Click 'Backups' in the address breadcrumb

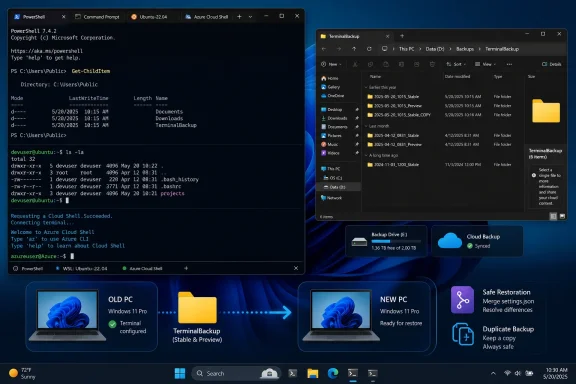pyautogui.click(x=465, y=49)
